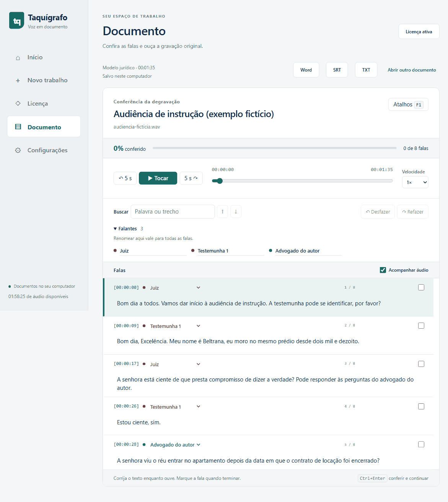Open speaker dropdown for Testemunha 1 at 00:00:09
The width and height of the screenshot is (448, 502).
[198, 326]
